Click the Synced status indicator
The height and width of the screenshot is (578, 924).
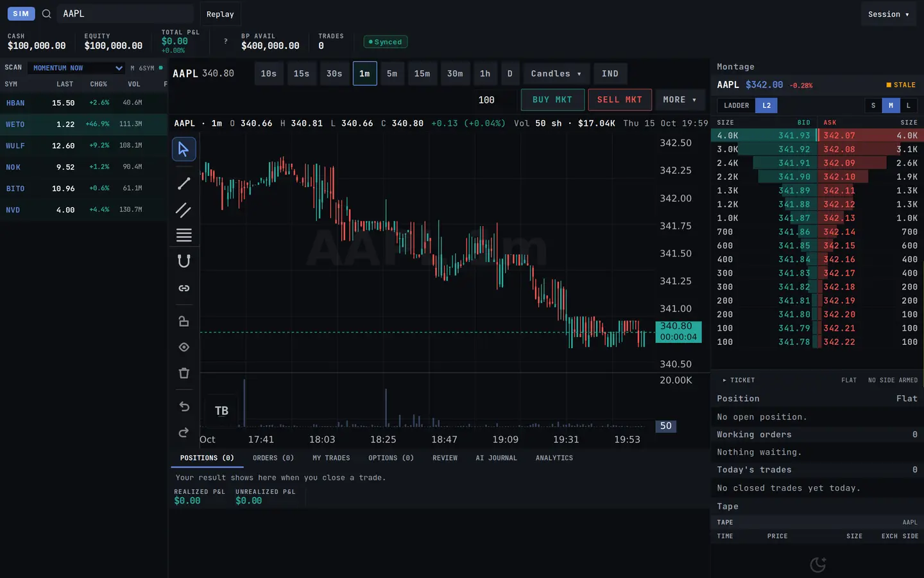(385, 42)
